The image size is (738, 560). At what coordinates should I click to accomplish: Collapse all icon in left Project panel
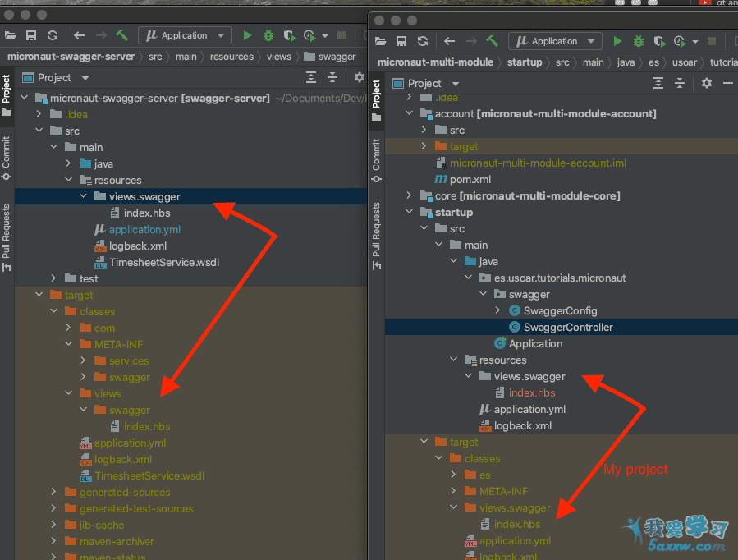click(332, 77)
